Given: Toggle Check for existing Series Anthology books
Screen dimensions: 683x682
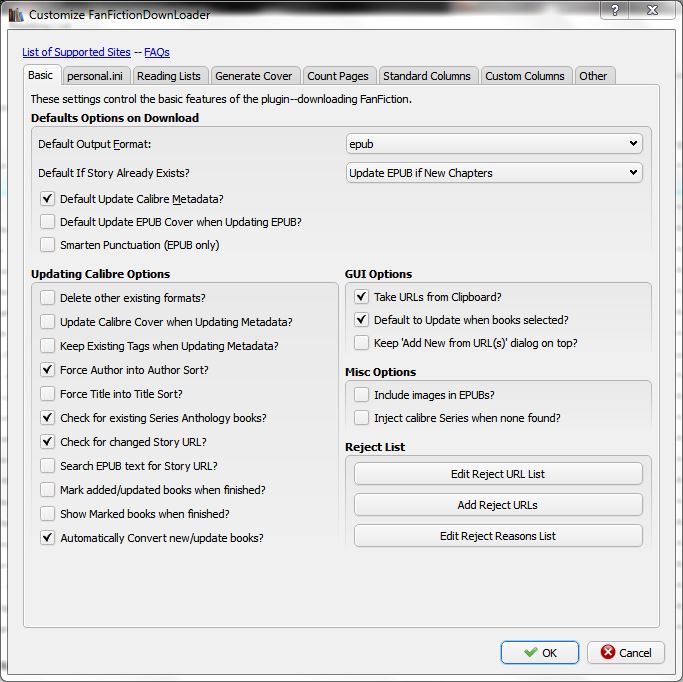Looking at the screenshot, I should point(47,418).
